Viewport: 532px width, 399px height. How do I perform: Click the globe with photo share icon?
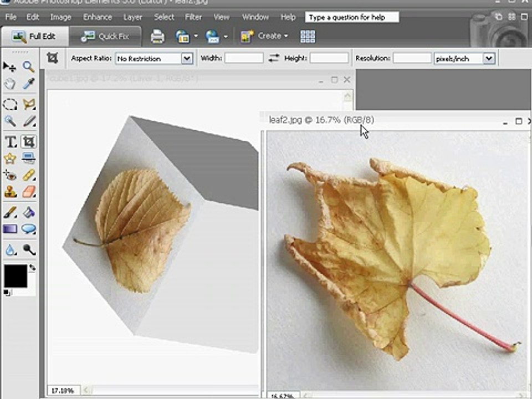tap(182, 37)
